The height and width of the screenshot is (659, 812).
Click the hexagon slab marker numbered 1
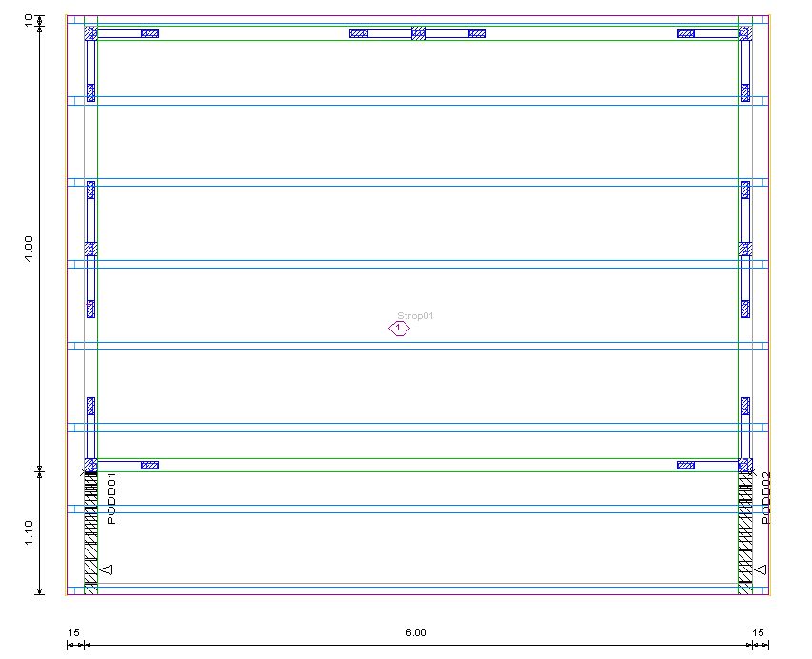(x=398, y=329)
